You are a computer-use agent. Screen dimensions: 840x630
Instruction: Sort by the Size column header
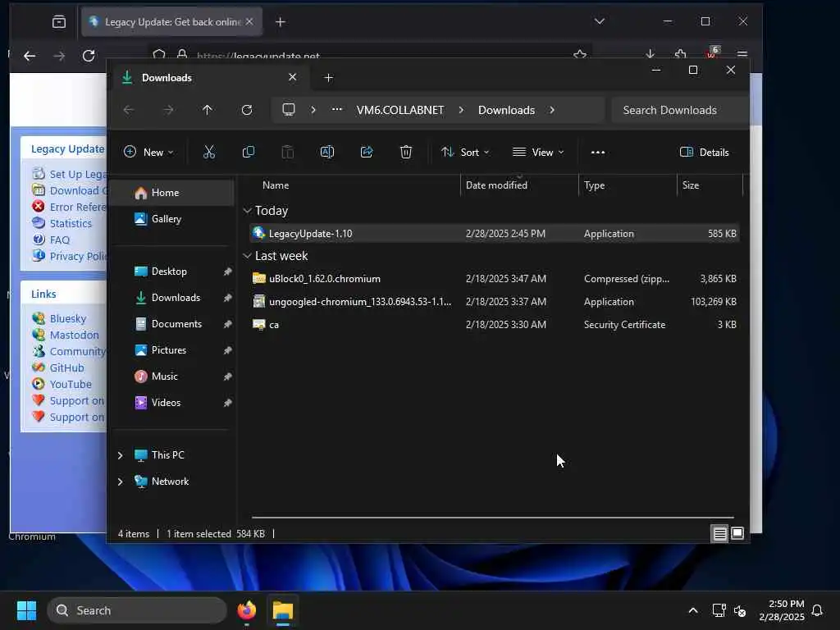pos(710,185)
